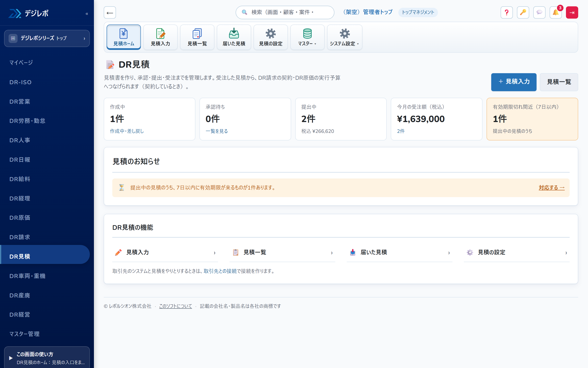Viewport: 588px width, 368px height.
Task: Expand the システム設定 dropdown menu
Action: tap(345, 37)
